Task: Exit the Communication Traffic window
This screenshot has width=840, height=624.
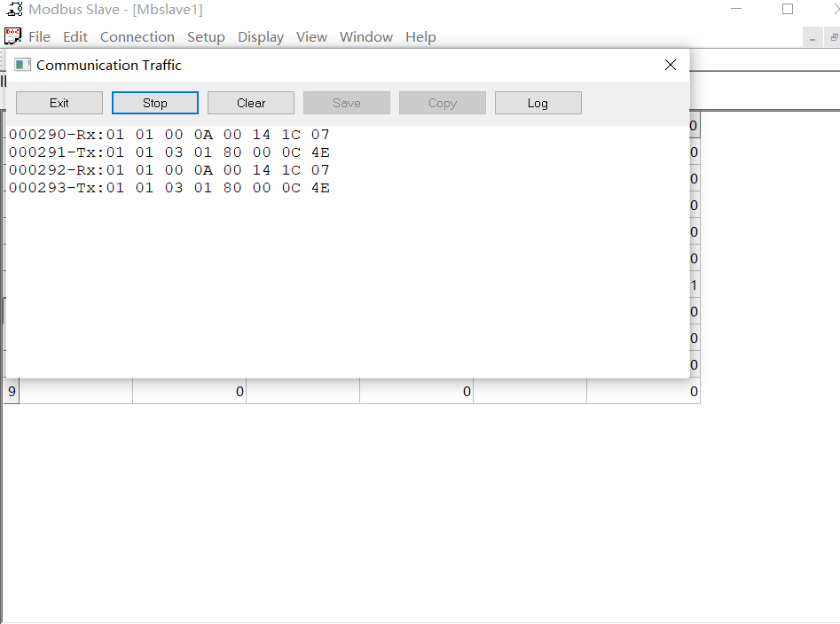Action: [59, 102]
